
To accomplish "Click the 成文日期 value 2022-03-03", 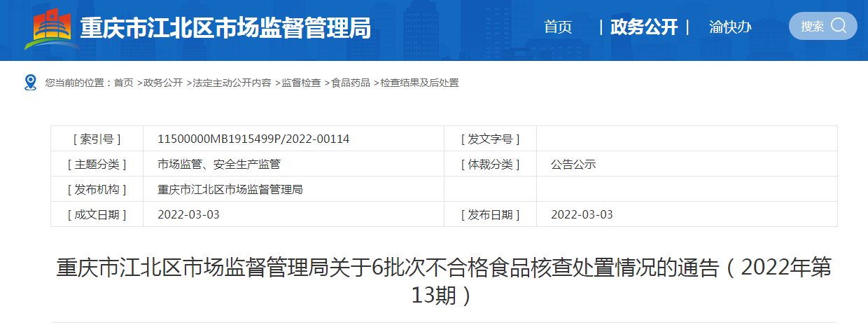I will click(188, 214).
